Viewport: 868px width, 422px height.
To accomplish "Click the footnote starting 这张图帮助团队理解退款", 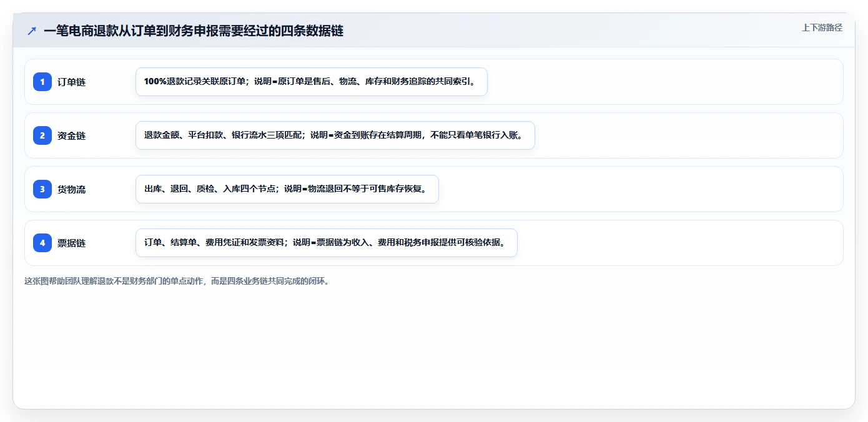I will (177, 281).
